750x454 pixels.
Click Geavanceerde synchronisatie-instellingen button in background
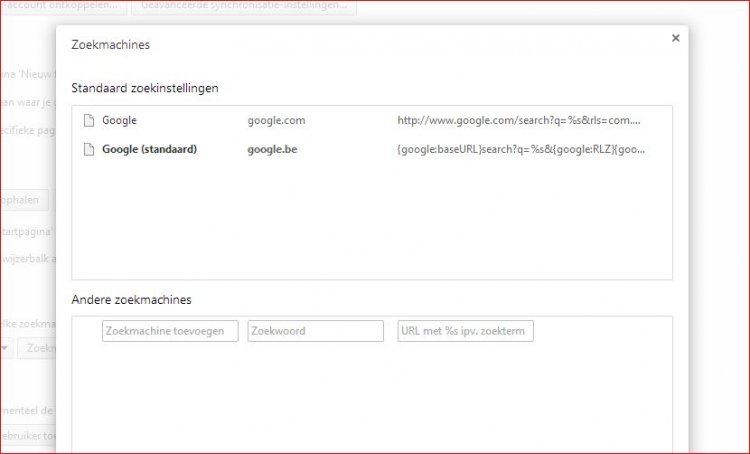(244, 6)
